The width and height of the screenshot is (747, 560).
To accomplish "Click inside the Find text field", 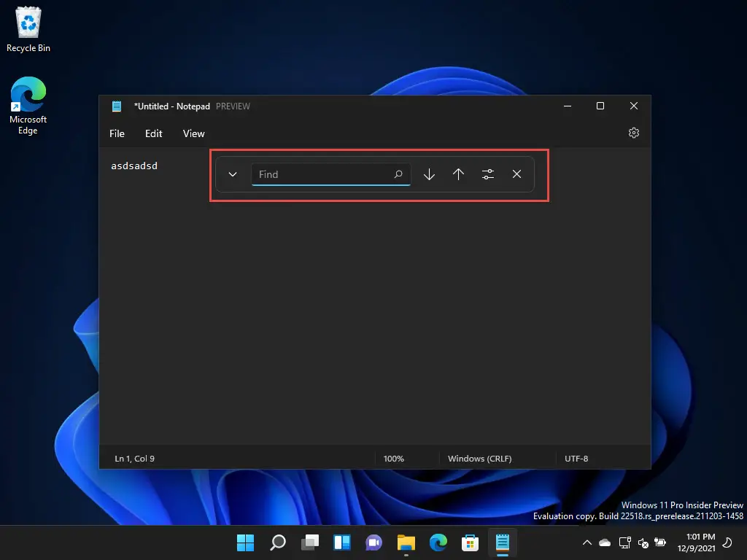I will (321, 174).
